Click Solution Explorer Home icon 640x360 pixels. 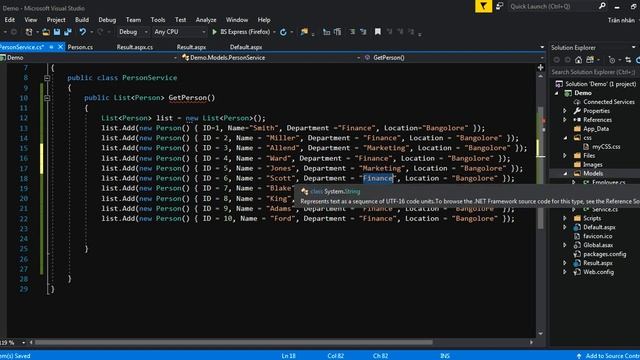(x=578, y=60)
